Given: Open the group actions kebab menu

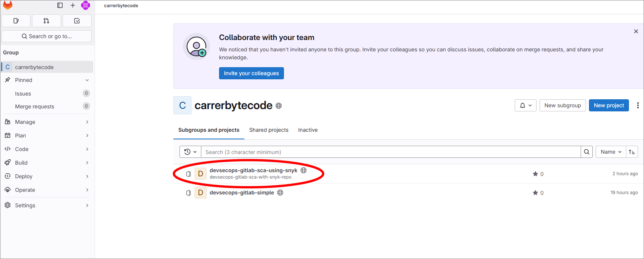Looking at the screenshot, I should [638, 105].
